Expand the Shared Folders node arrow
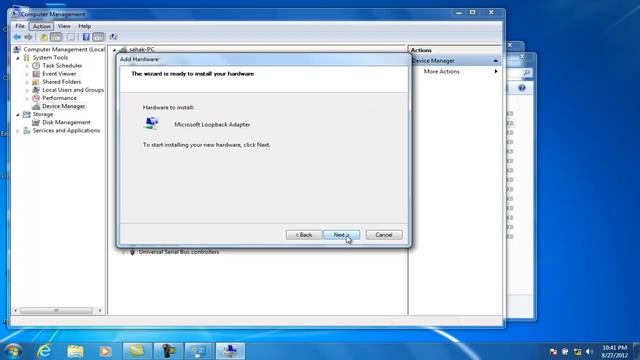The height and width of the screenshot is (360, 640). (27, 82)
